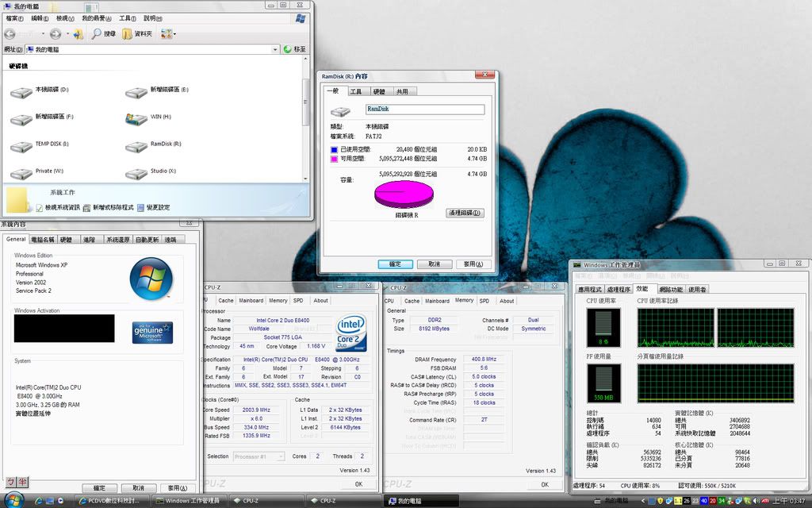812x508 pixels.
Task: Open the 工具 (Tools) menu in Explorer
Action: pyautogui.click(x=128, y=18)
